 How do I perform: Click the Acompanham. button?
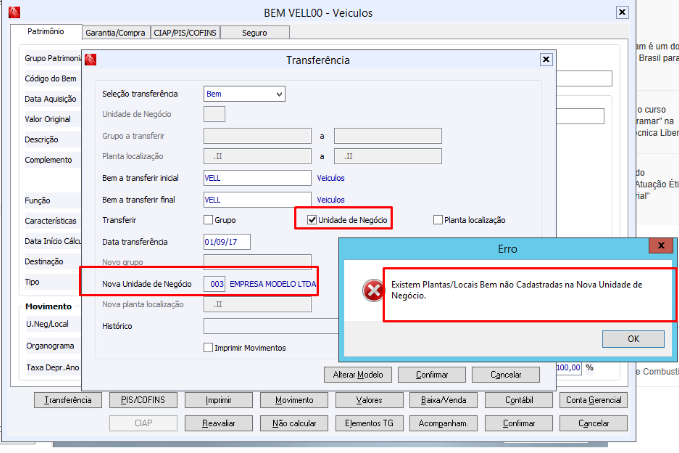(443, 423)
